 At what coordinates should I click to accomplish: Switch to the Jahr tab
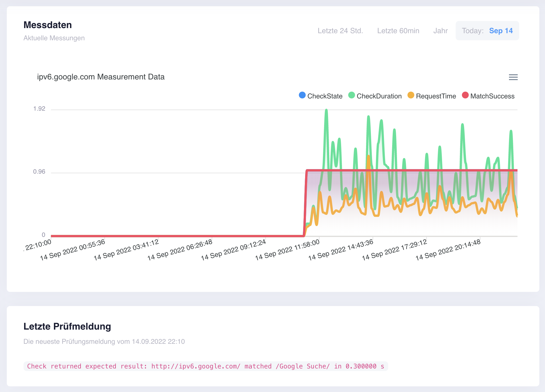pyautogui.click(x=440, y=31)
